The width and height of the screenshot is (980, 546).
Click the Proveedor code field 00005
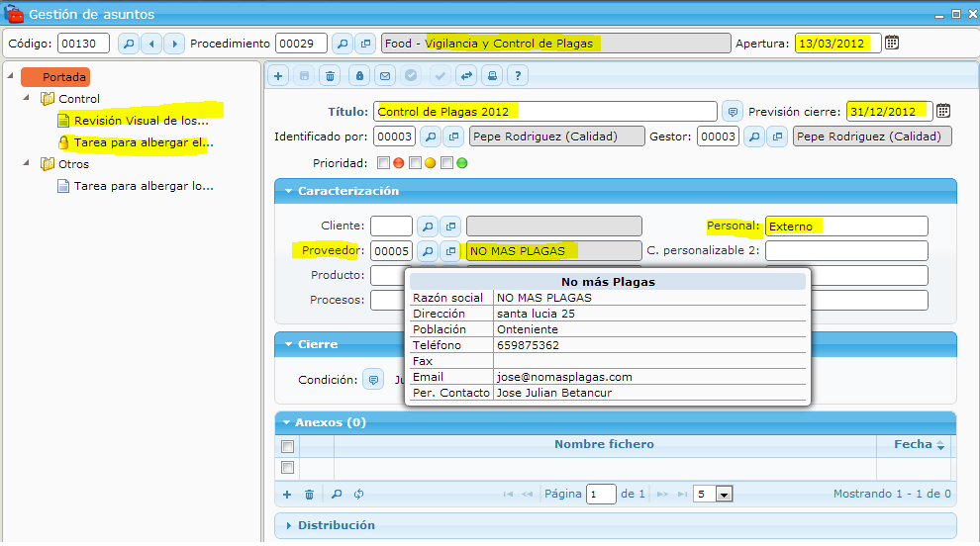[392, 251]
